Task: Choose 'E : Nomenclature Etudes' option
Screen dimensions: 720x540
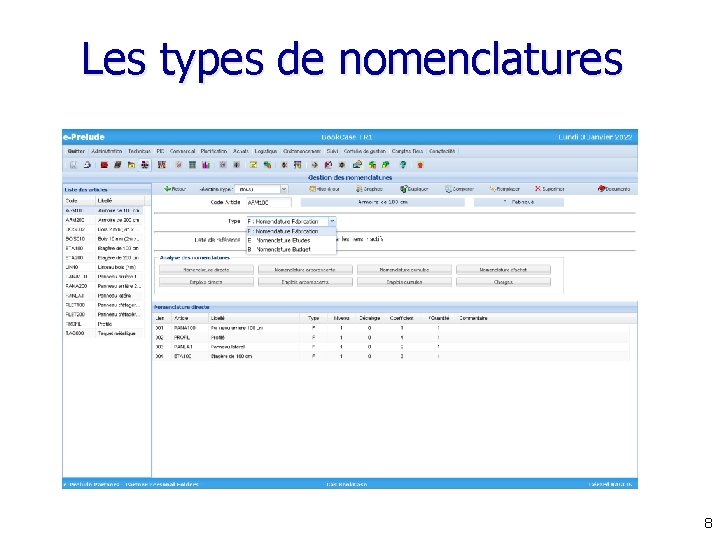Action: pyautogui.click(x=291, y=240)
